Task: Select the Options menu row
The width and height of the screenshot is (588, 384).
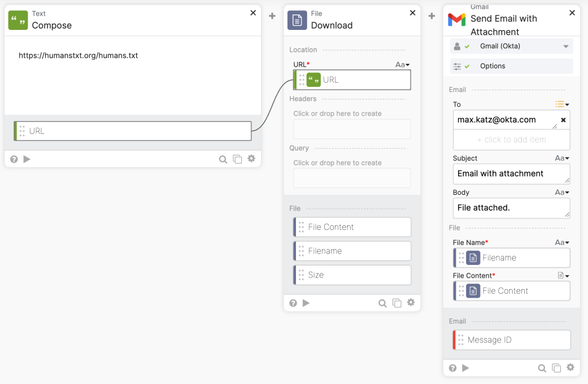Action: point(510,66)
